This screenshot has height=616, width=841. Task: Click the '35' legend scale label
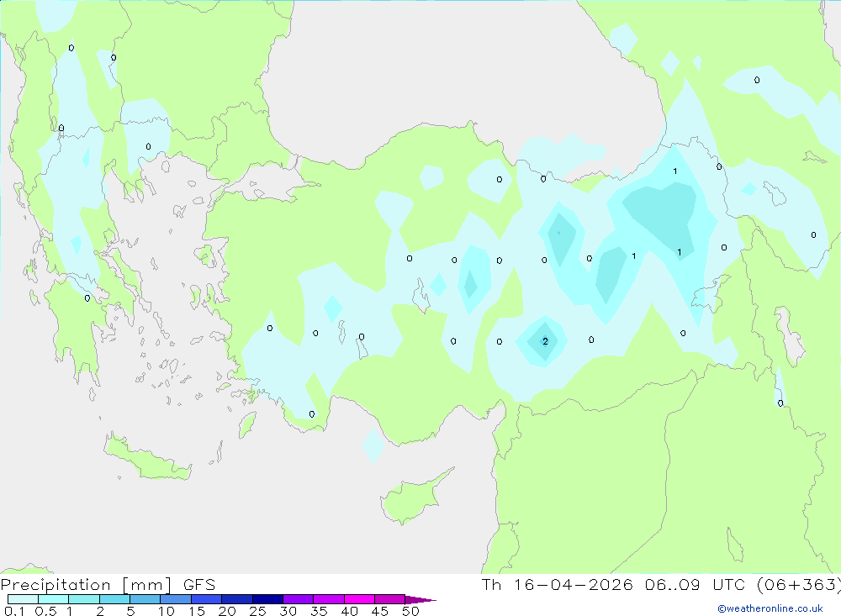(319, 611)
